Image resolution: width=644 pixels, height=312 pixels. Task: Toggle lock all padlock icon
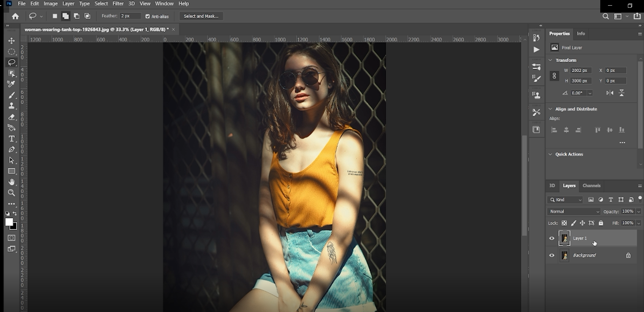point(601,223)
